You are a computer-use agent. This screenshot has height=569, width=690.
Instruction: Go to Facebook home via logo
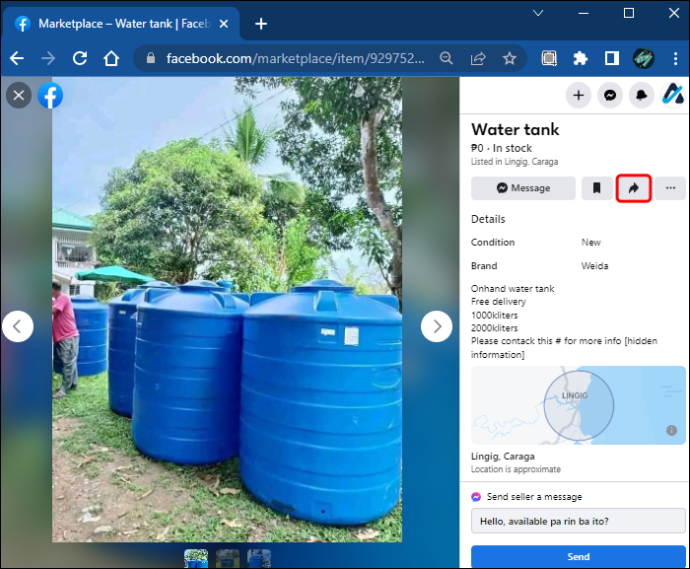pyautogui.click(x=50, y=95)
